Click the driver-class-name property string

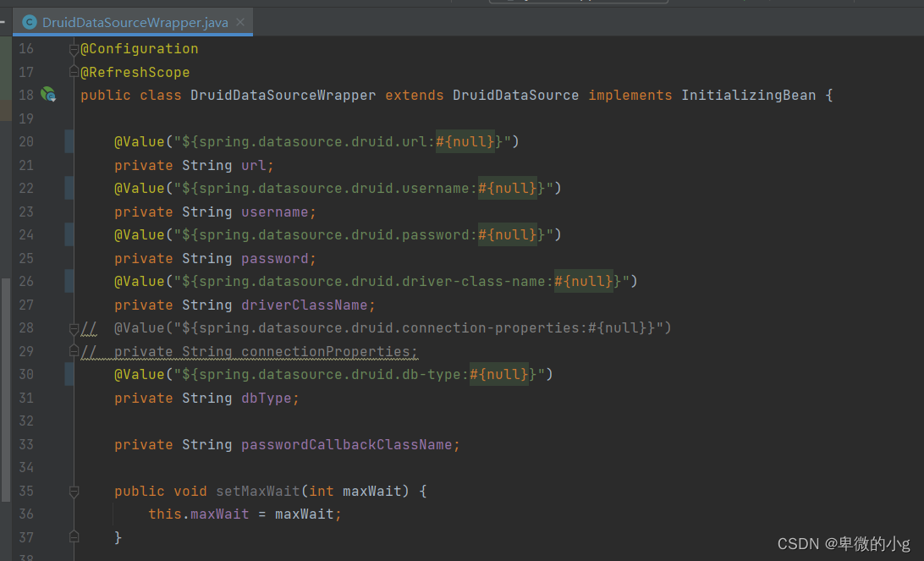(405, 282)
